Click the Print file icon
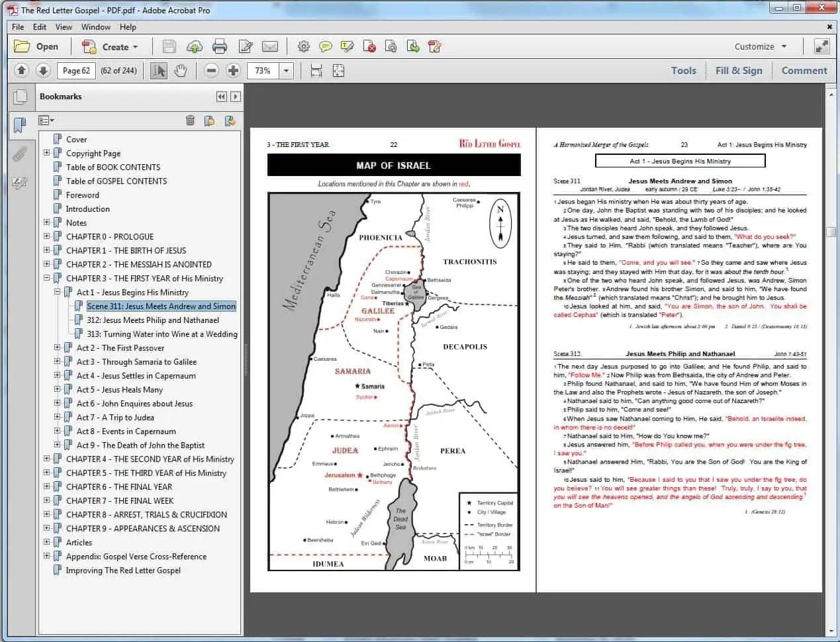Viewport: 840px width, 642px height. 220,46
